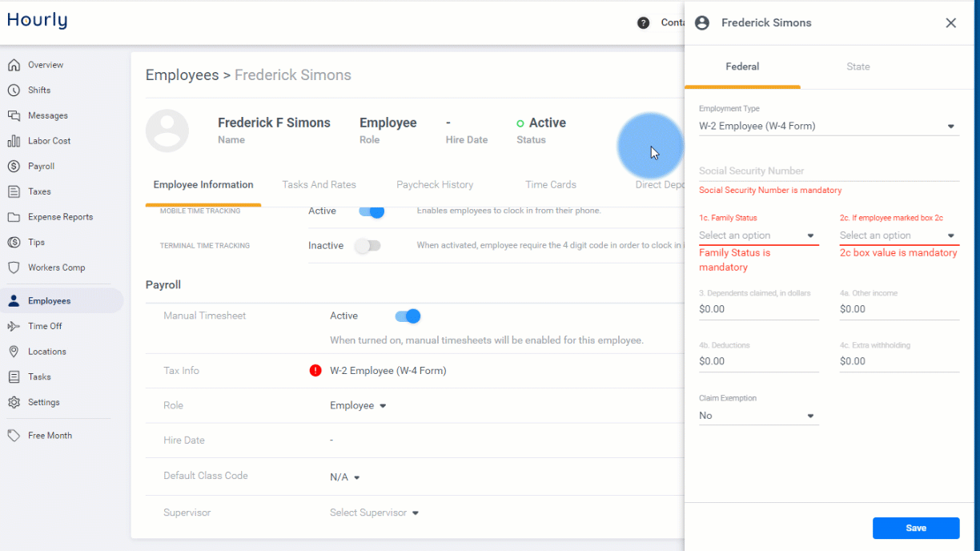Open the Claim Exemption dropdown
This screenshot has height=551, width=980.
click(x=758, y=416)
